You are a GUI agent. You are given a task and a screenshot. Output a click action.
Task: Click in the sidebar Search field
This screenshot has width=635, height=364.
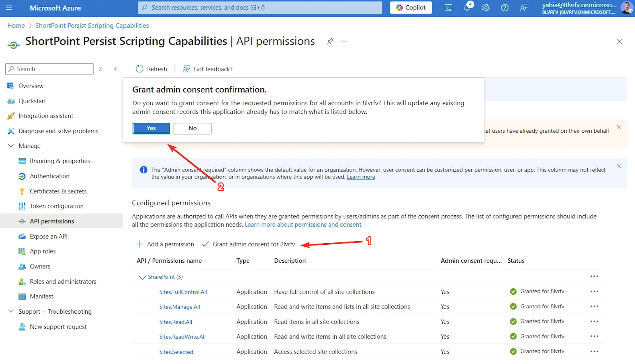(x=54, y=69)
